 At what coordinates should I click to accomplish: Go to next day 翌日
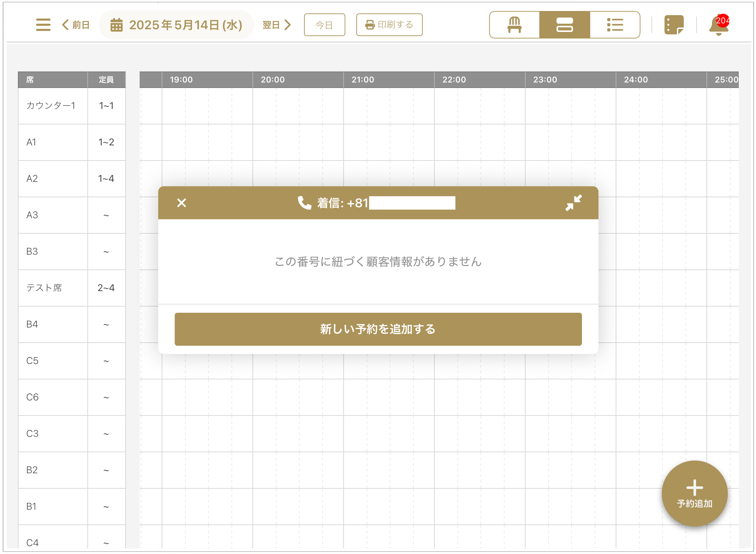[x=277, y=25]
